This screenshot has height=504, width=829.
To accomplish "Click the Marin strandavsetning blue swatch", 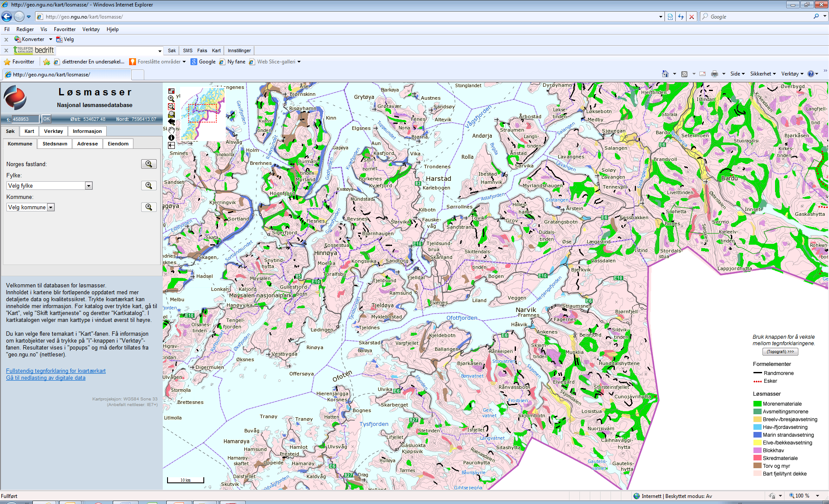I will pyautogui.click(x=757, y=435).
